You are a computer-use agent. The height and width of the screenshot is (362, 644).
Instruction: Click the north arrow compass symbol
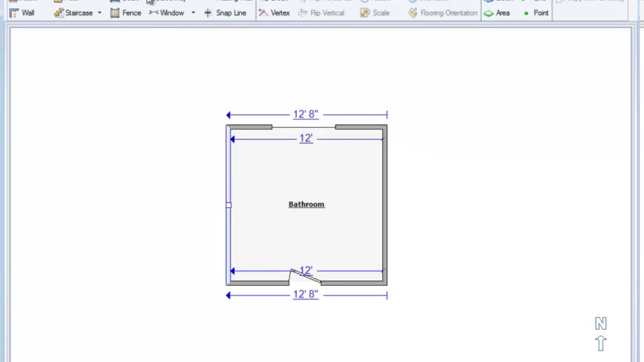pos(601,334)
